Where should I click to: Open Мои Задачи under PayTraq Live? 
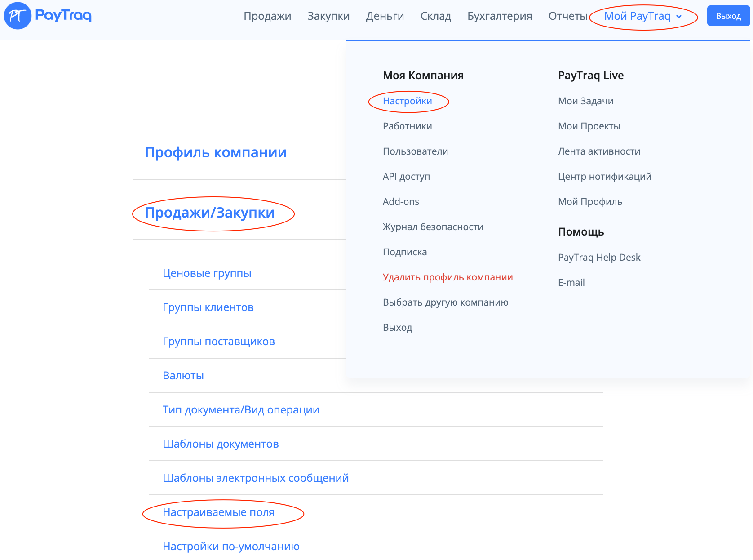point(585,101)
